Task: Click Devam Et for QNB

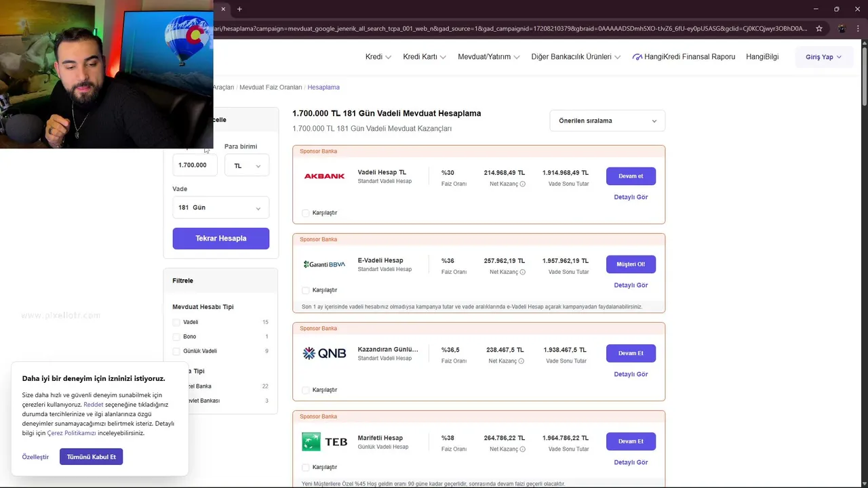Action: point(631,353)
